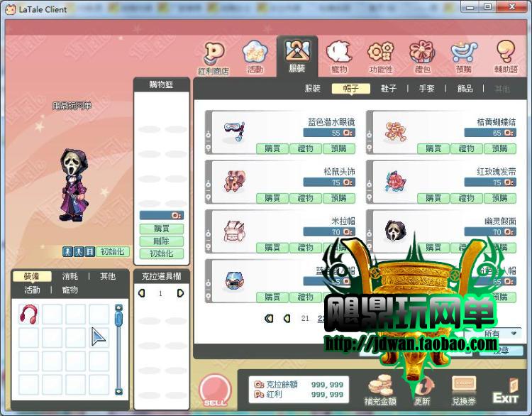The height and width of the screenshot is (416, 532).
Task: Switch to the 鞋子 shoes sub-tab
Action: (388, 89)
